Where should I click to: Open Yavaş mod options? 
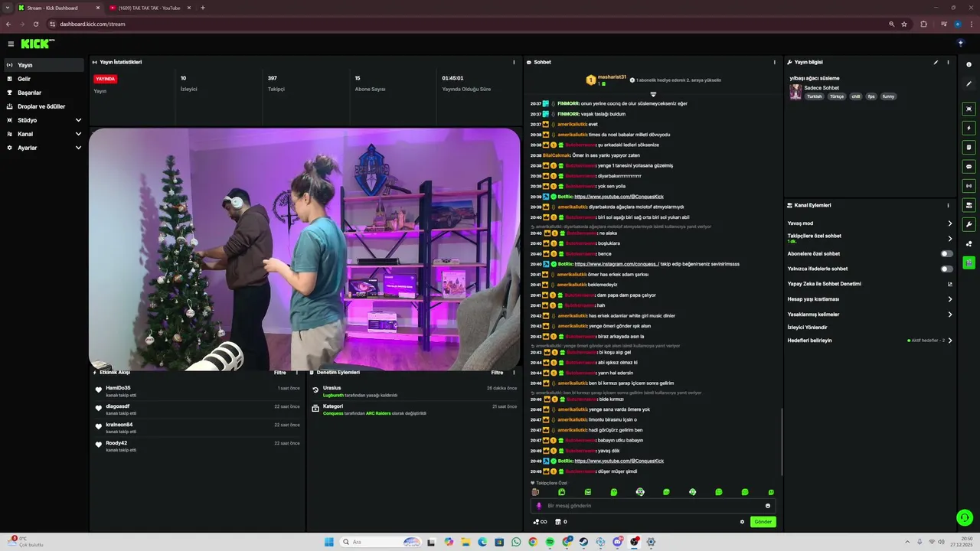point(870,223)
